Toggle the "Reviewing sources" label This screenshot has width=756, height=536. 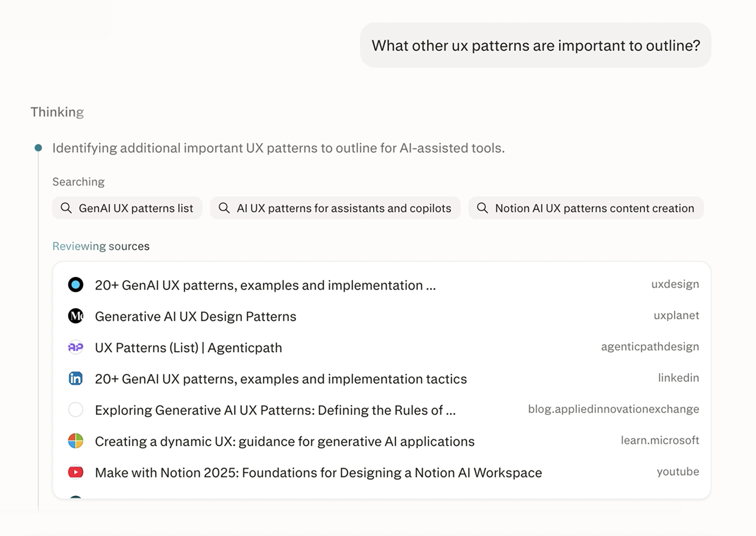[x=101, y=246]
